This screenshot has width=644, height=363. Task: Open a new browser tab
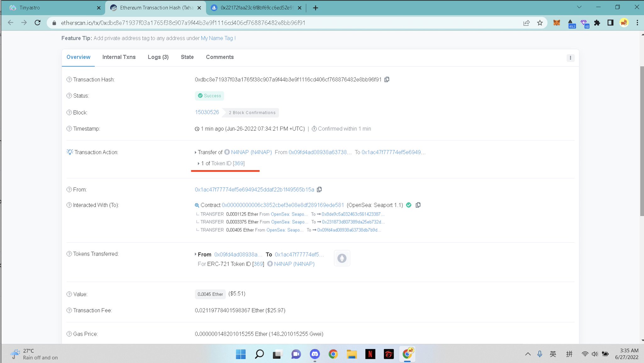tap(315, 8)
